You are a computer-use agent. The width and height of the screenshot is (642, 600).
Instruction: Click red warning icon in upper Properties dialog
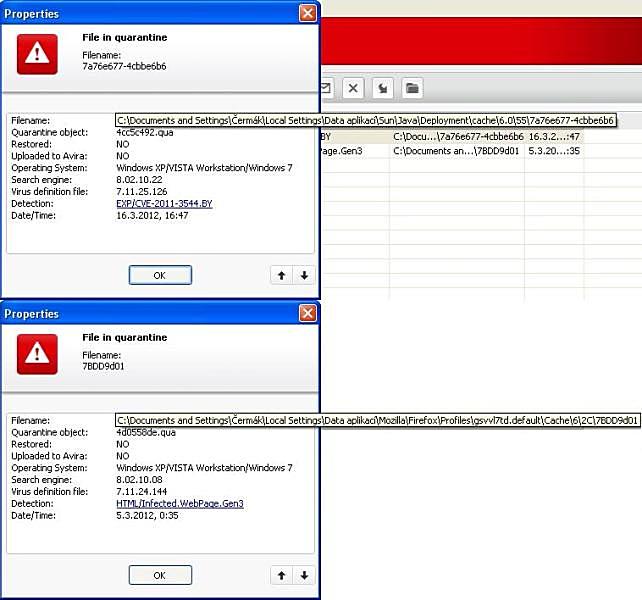(37, 54)
